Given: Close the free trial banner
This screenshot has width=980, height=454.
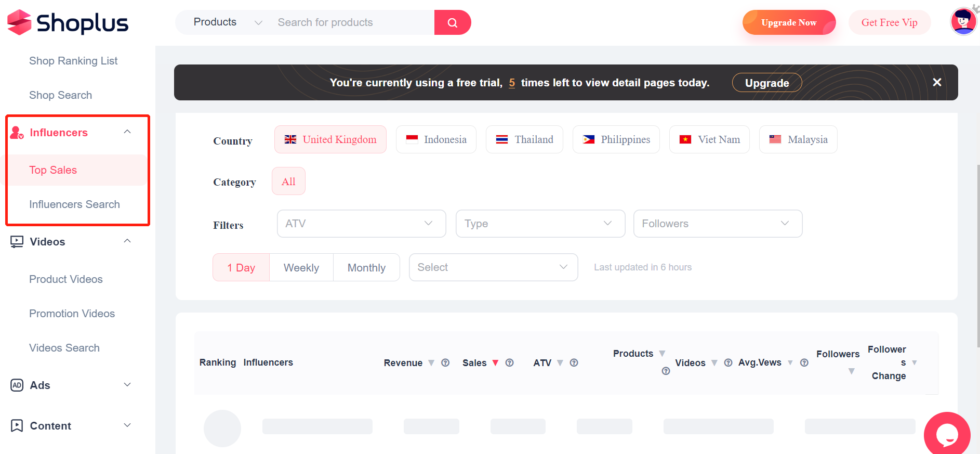Looking at the screenshot, I should 937,82.
